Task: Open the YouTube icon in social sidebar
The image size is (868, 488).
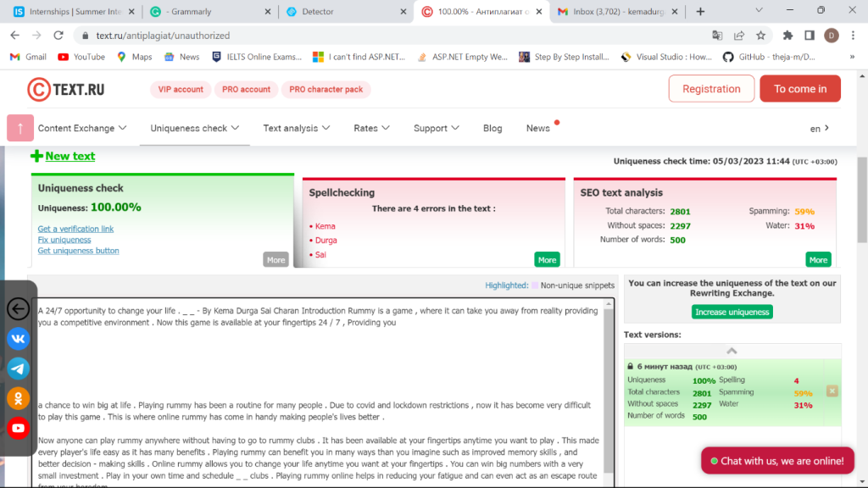Action: click(x=18, y=429)
